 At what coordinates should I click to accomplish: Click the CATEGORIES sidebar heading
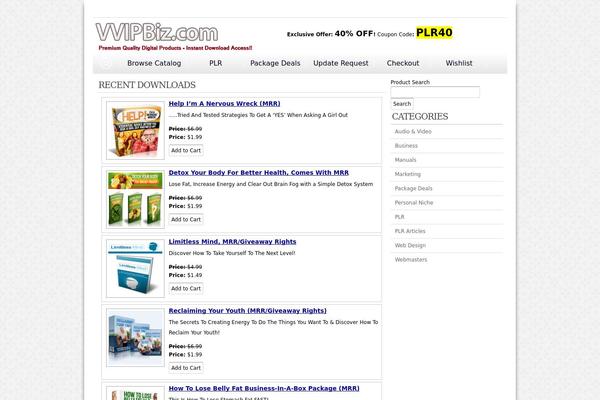coord(420,116)
